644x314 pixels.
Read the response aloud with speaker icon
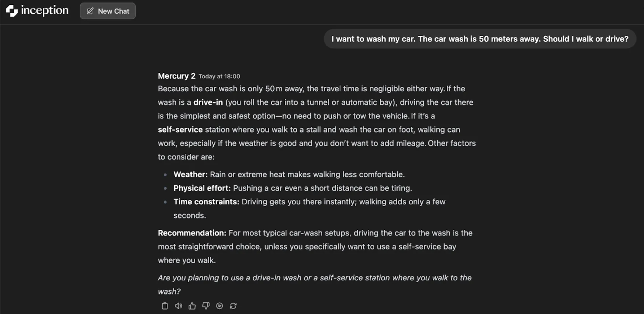tap(179, 306)
